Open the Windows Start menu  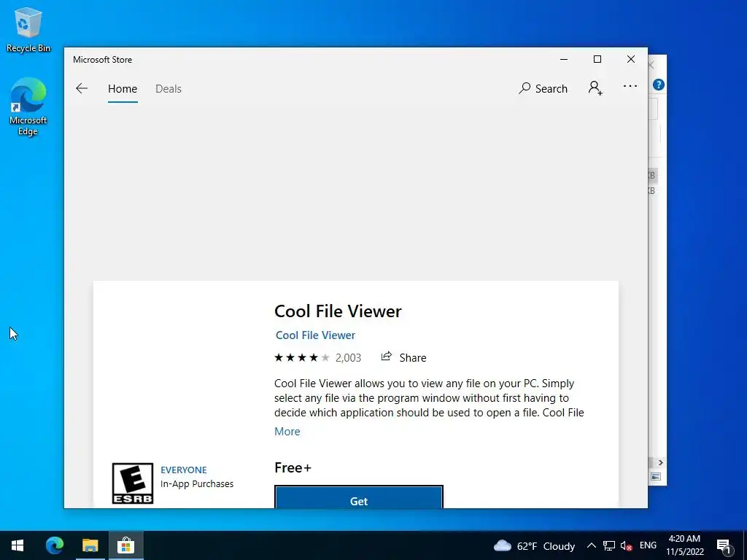(18, 545)
